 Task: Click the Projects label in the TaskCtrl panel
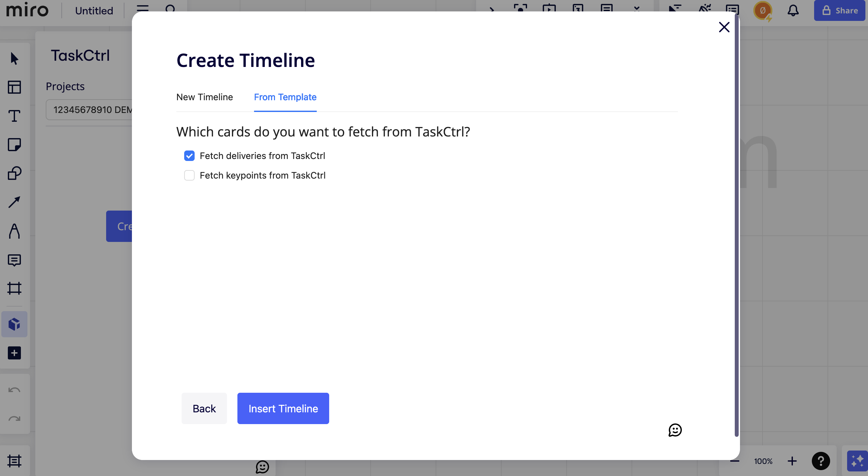coord(65,86)
